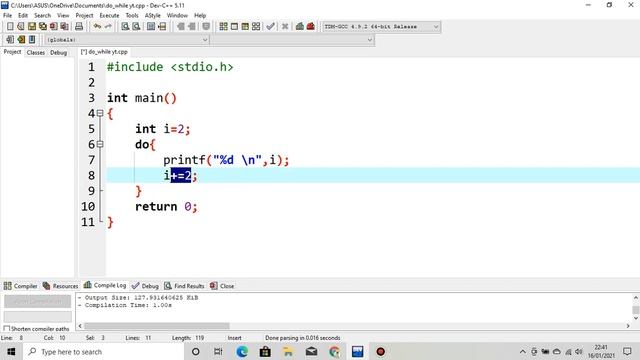
Task: Click the "#include <stdio.h>" code line
Action: pyautogui.click(x=170, y=67)
